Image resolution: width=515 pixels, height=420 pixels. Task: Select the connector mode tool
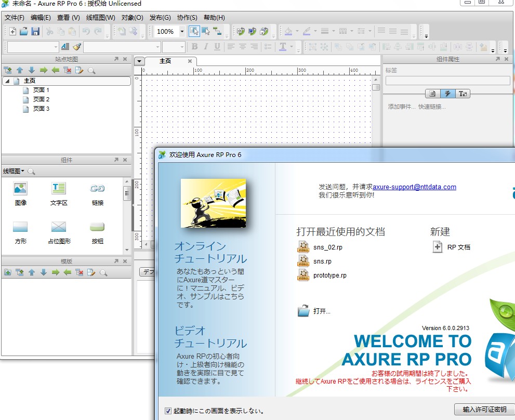click(217, 32)
